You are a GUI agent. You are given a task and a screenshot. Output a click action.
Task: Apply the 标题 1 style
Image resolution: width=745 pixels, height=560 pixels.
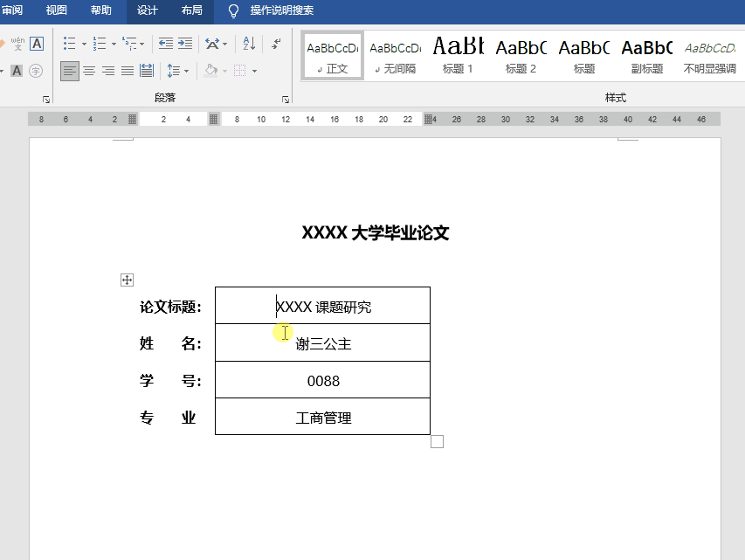[457, 54]
